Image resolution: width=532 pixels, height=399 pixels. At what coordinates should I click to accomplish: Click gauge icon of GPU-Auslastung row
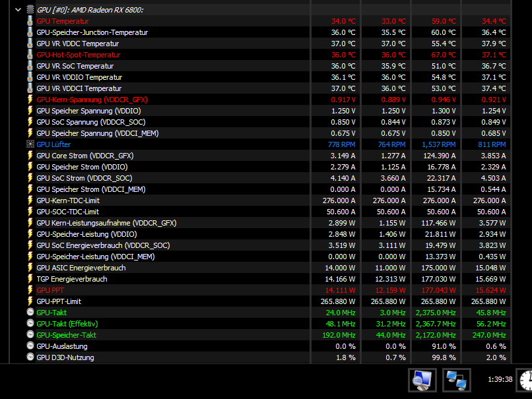coord(30,346)
